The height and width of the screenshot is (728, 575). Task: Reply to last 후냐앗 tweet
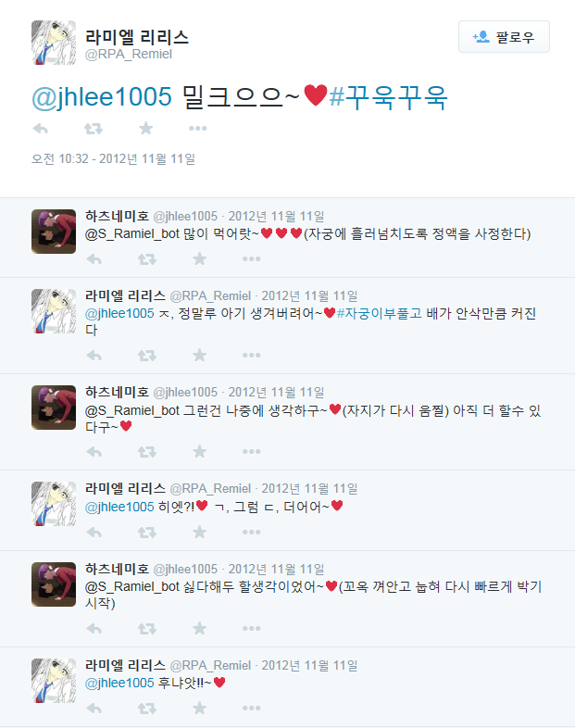[94, 709]
